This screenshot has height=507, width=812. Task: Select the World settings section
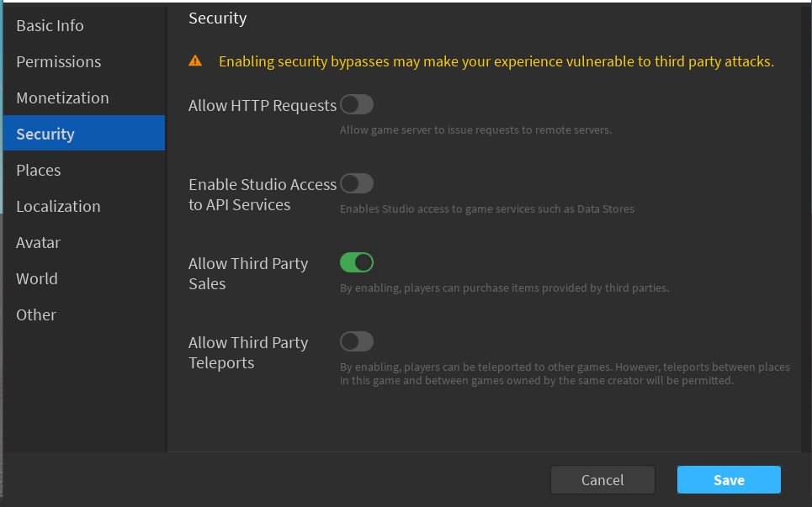(36, 278)
